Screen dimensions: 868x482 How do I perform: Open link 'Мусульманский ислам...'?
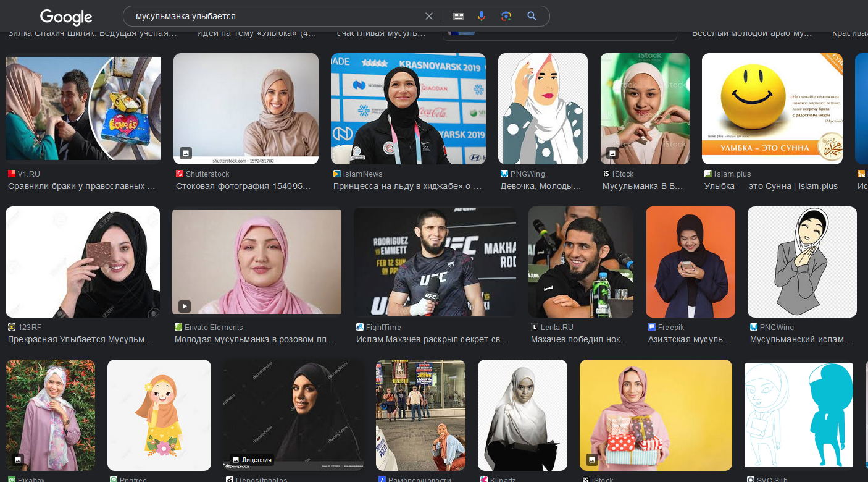801,339
